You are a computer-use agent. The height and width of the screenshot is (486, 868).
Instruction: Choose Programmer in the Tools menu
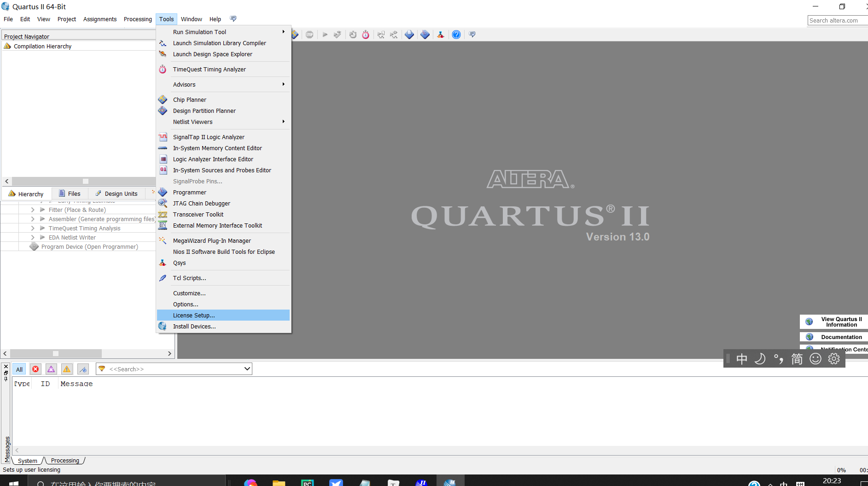coord(223,193)
